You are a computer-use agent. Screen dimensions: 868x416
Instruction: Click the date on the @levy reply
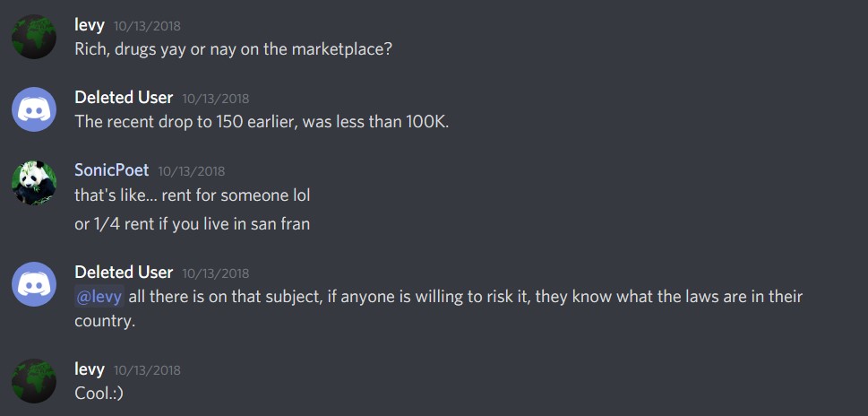215,273
